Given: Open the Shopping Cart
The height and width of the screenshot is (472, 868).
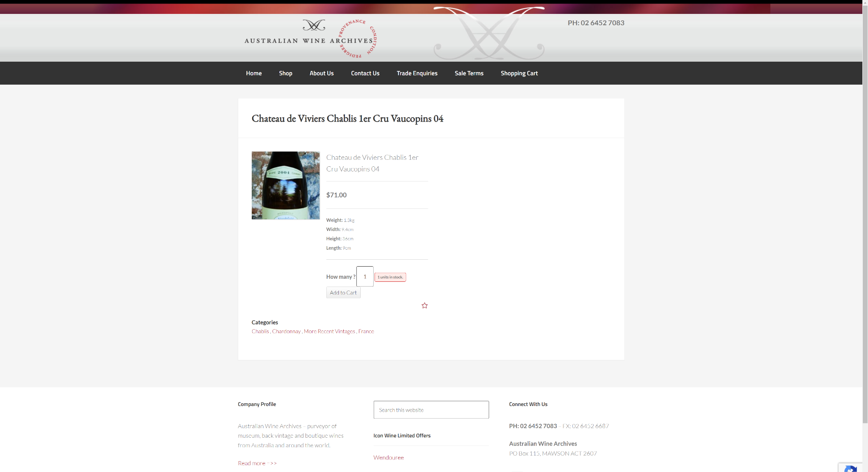Looking at the screenshot, I should (x=519, y=73).
